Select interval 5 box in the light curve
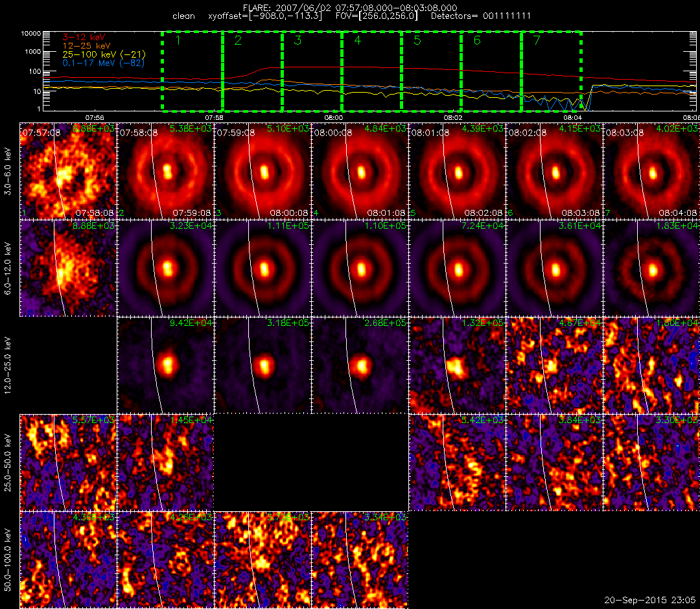 point(432,71)
